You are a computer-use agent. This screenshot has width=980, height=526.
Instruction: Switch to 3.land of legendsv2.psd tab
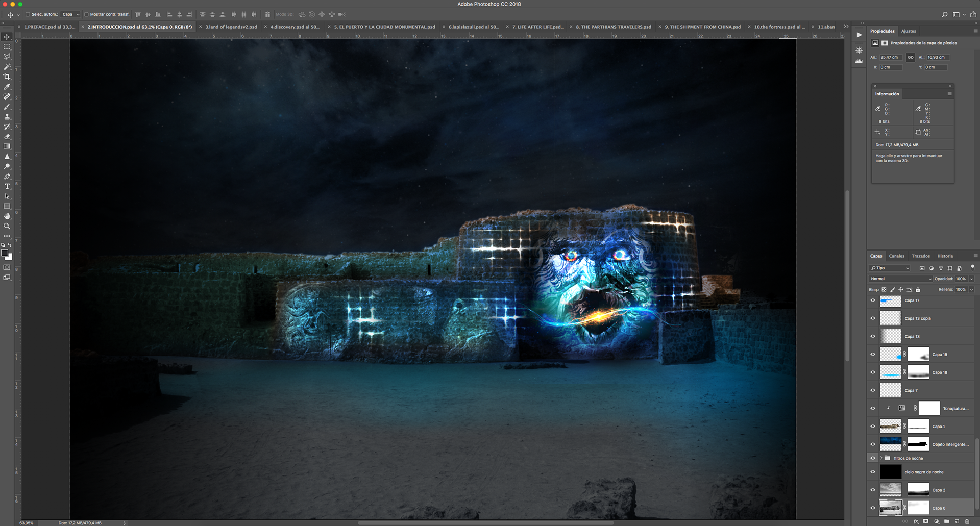(x=231, y=27)
